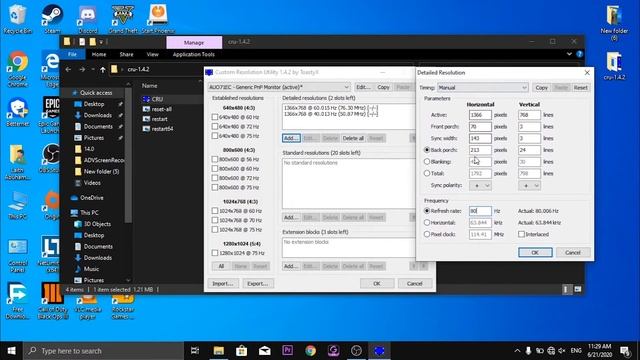The width and height of the screenshot is (640, 360).
Task: Click Export in Custom Resolution Utility
Action: tap(258, 283)
